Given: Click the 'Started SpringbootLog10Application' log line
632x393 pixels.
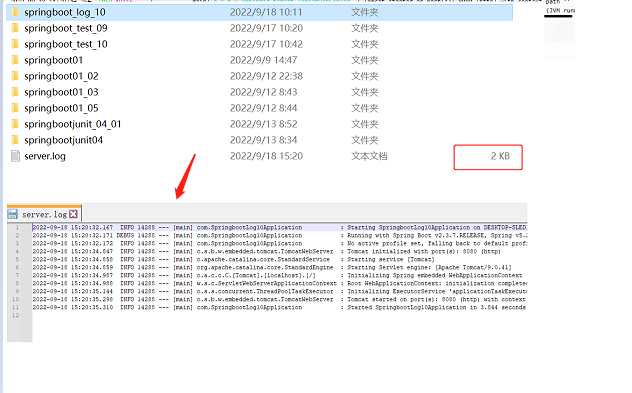Looking at the screenshot, I should 279,308.
